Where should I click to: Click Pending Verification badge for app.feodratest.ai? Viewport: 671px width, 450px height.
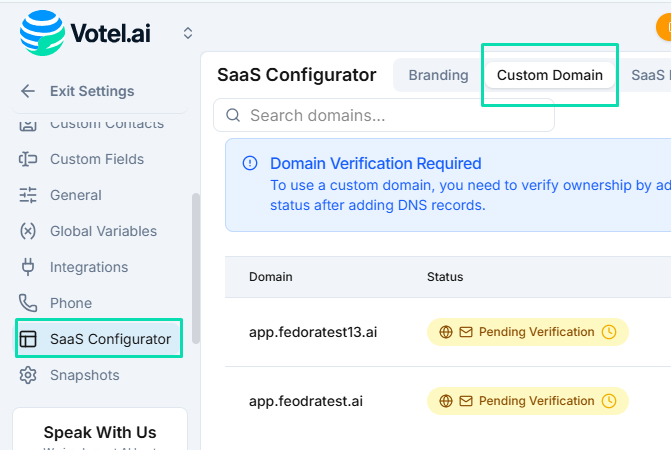pyautogui.click(x=528, y=401)
